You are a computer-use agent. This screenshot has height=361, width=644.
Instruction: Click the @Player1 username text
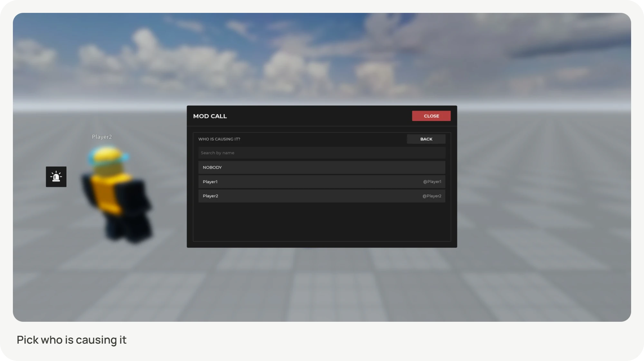(432, 182)
